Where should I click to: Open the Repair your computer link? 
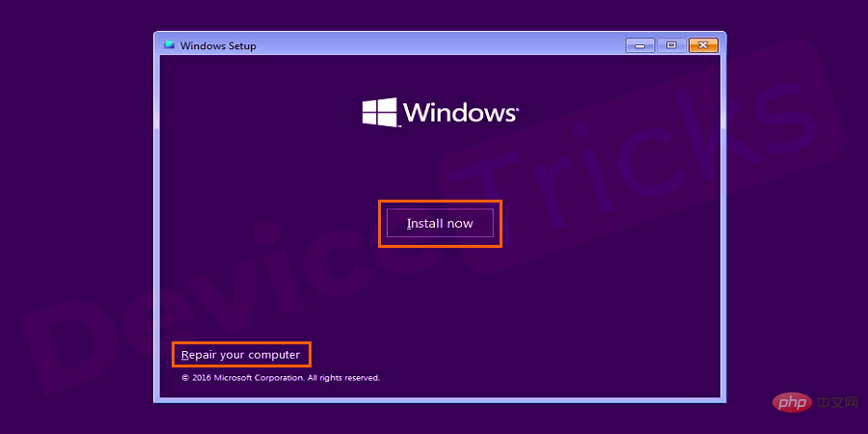[x=240, y=354]
